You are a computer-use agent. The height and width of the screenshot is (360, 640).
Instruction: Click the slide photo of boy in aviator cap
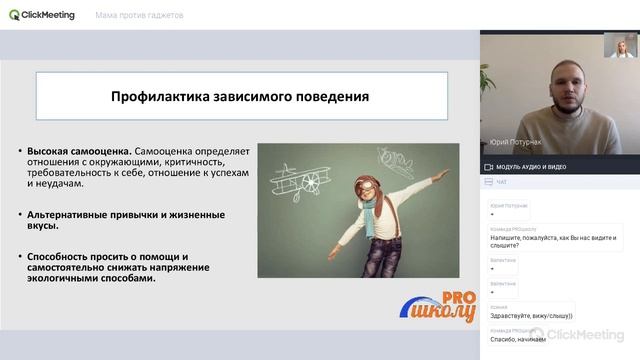pyautogui.click(x=358, y=211)
